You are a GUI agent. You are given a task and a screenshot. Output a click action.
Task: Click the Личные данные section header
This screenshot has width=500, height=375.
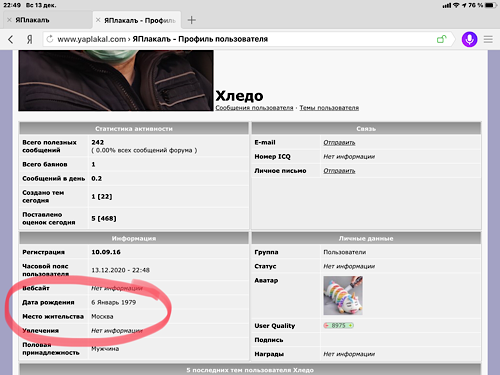(x=366, y=239)
